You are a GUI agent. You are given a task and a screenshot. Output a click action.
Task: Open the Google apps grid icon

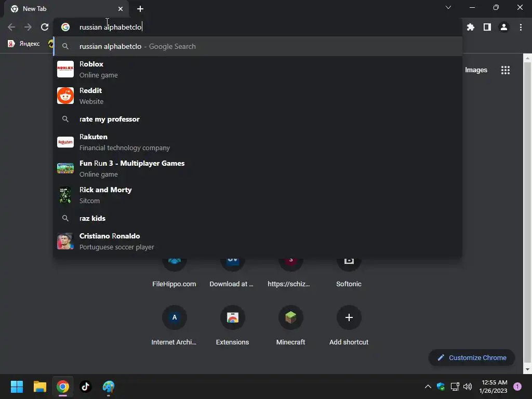pos(505,70)
